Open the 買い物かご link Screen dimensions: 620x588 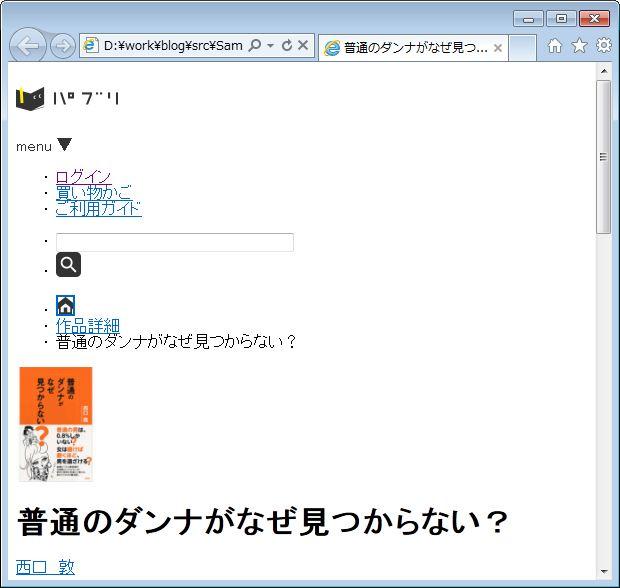pos(93,192)
